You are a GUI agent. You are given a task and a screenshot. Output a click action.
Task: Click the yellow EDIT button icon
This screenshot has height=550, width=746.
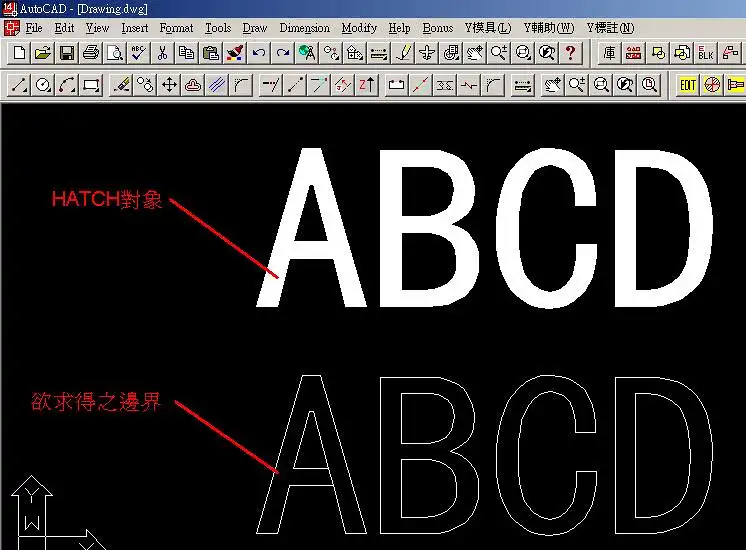click(x=688, y=85)
